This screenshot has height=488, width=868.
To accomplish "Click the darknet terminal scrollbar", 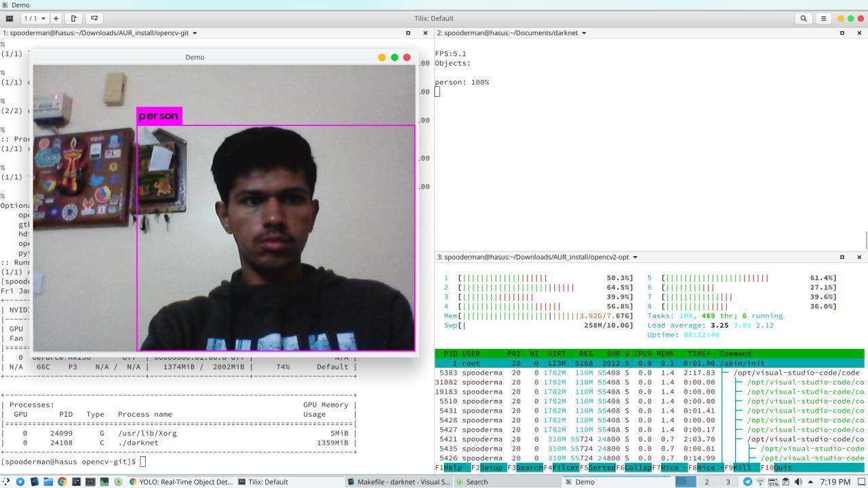I will (866, 240).
